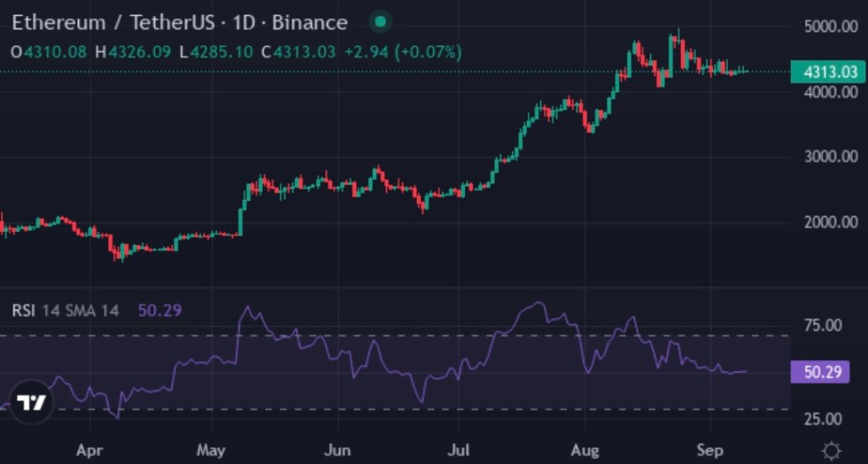868x464 pixels.
Task: Click the TradingView logo badge
Action: (x=31, y=401)
